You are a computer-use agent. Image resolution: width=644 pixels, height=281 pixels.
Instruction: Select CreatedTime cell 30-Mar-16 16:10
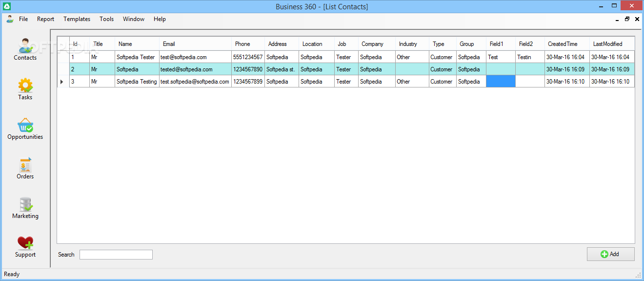[x=567, y=82]
